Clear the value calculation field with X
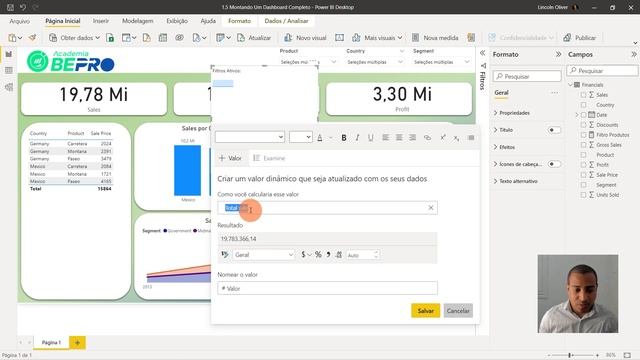 [431, 208]
